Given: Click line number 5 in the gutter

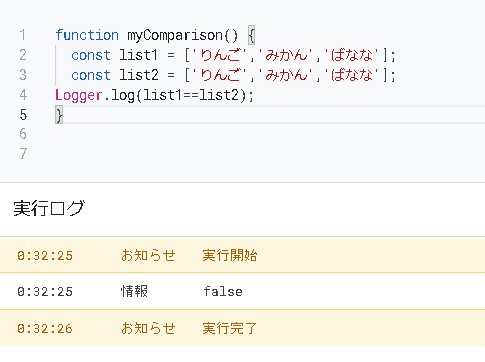Looking at the screenshot, I should tap(23, 115).
